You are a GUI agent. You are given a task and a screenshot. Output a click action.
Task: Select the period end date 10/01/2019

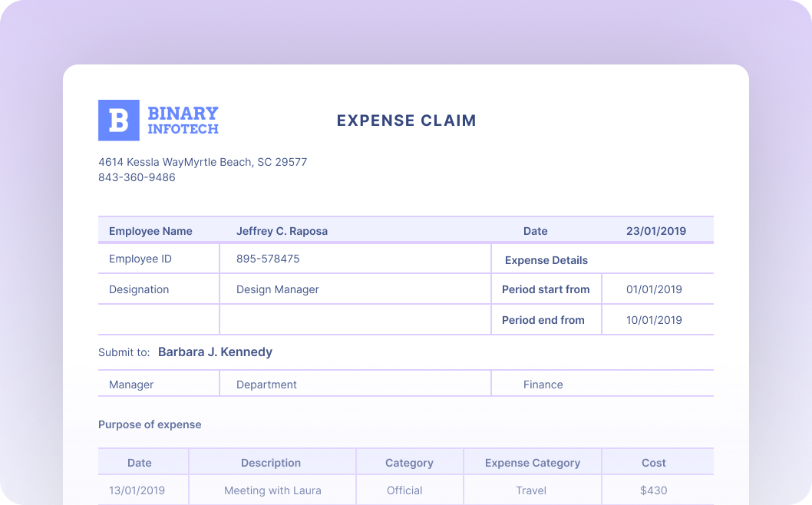click(654, 320)
